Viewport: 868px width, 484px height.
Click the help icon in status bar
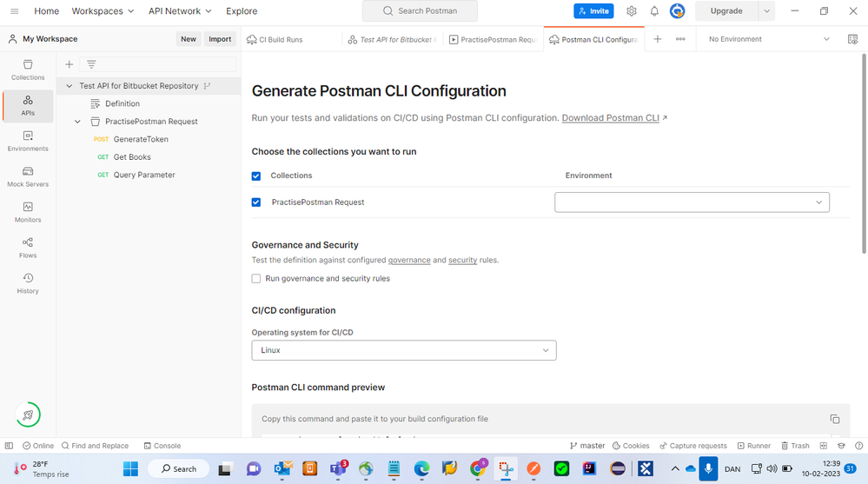point(859,446)
